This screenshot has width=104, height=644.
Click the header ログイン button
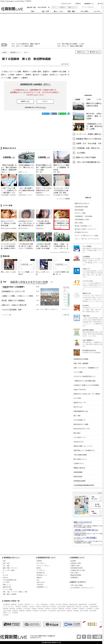pos(54,7)
